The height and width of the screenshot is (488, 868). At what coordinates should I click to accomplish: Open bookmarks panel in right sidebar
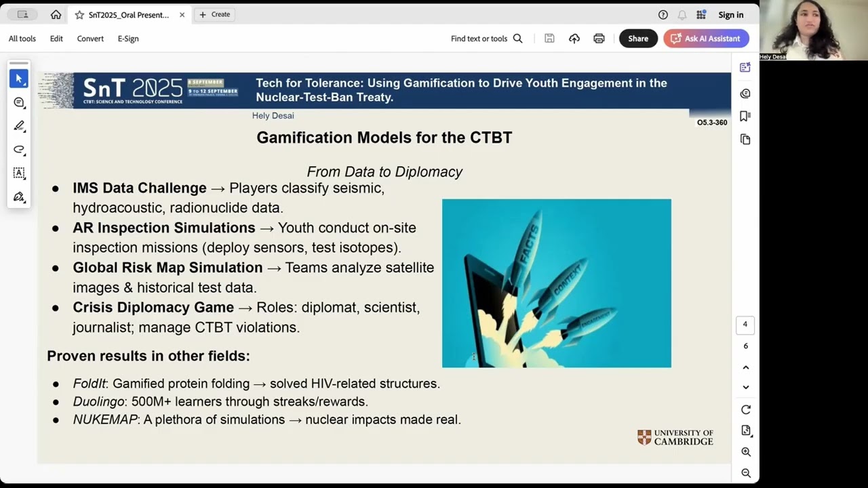click(745, 116)
